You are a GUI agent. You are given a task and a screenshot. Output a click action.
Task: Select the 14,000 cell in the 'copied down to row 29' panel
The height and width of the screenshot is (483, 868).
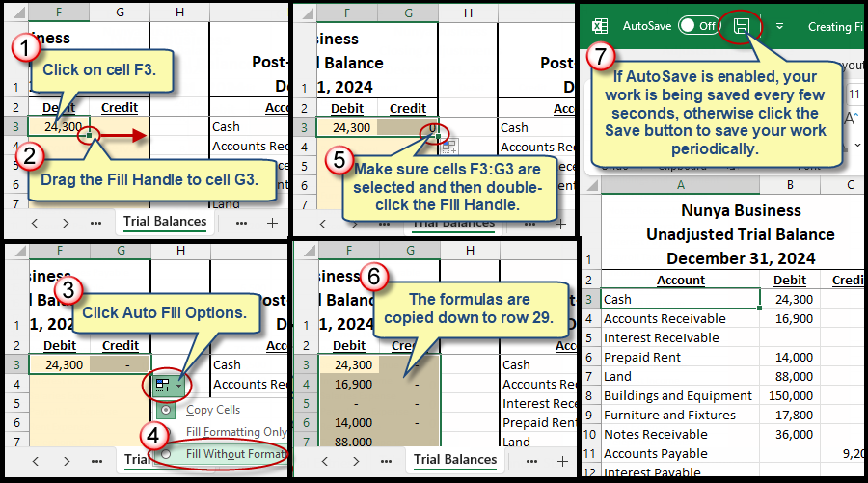coord(349,423)
